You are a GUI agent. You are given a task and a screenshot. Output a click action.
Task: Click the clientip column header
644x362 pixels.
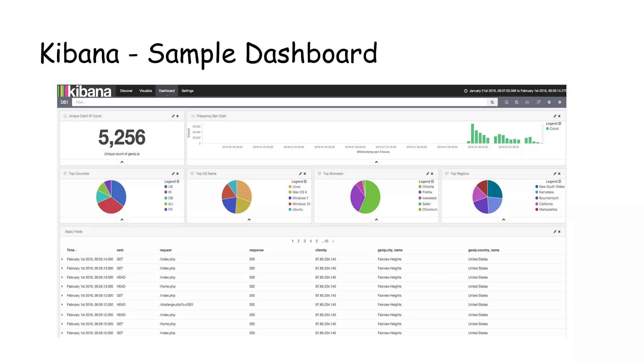321,250
